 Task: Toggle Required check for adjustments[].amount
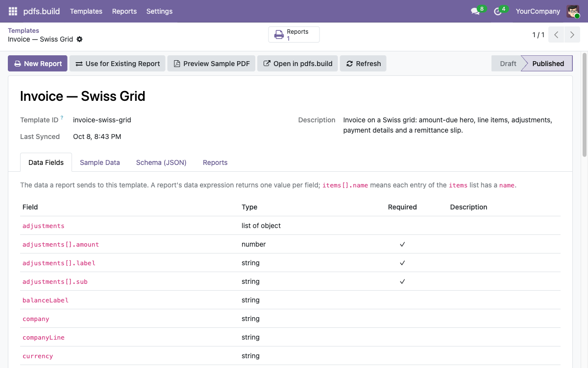[x=402, y=244]
